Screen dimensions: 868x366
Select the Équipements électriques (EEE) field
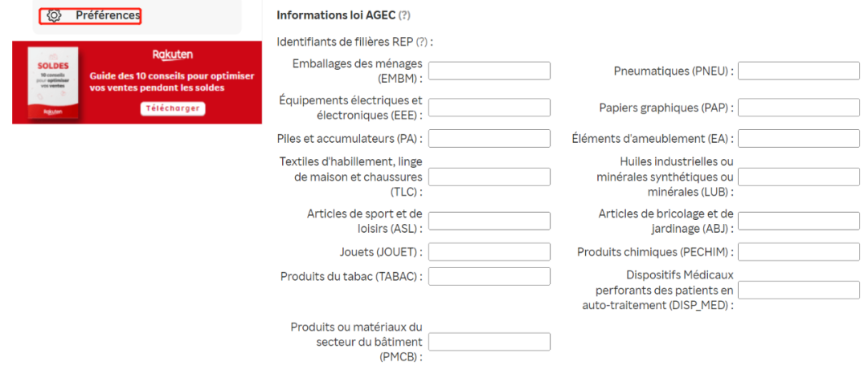tap(489, 108)
